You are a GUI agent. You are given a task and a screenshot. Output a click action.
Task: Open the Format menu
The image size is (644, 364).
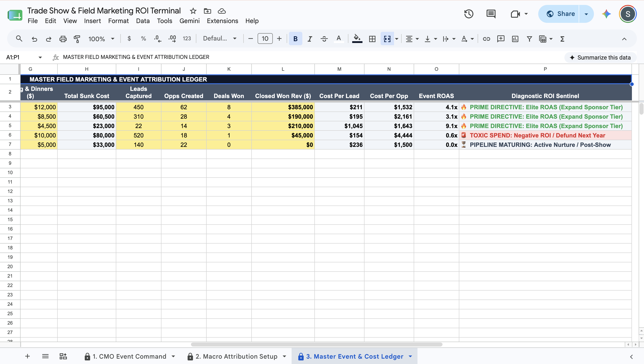[119, 21]
